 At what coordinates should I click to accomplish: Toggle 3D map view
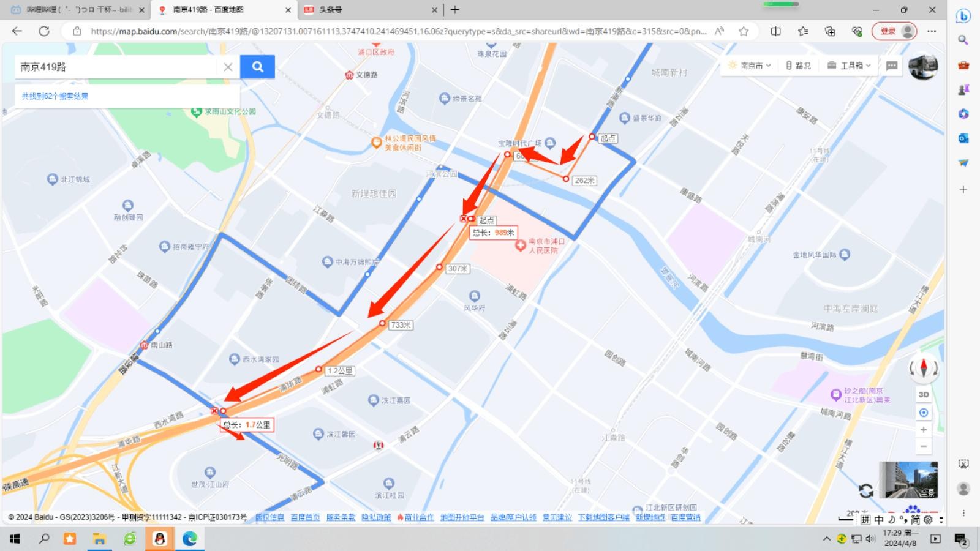pyautogui.click(x=924, y=395)
